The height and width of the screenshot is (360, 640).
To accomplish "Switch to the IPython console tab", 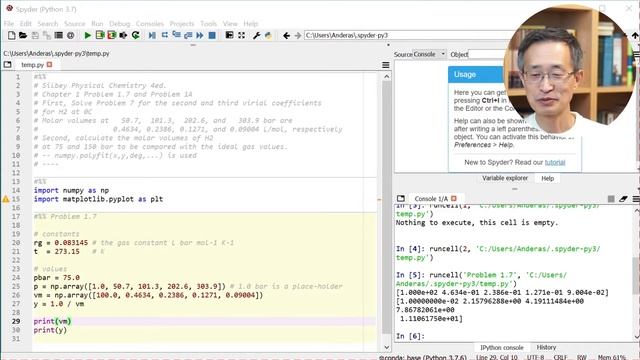I will (502, 347).
